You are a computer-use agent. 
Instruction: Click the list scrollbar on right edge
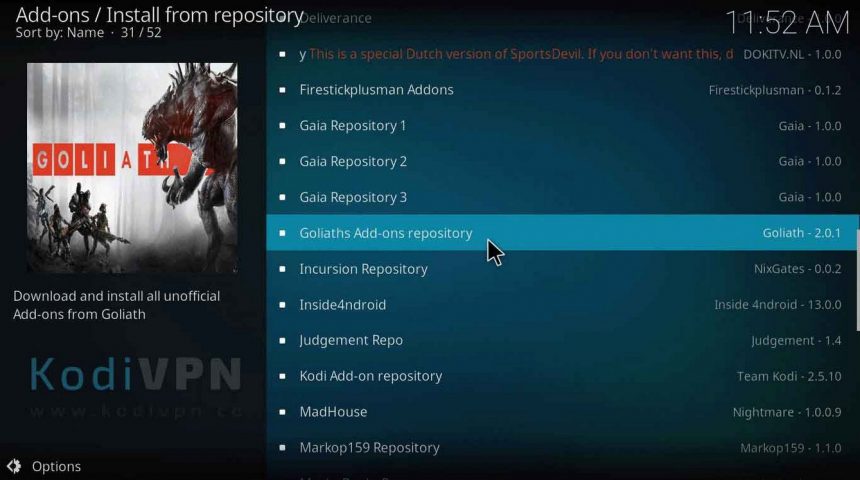click(x=858, y=280)
